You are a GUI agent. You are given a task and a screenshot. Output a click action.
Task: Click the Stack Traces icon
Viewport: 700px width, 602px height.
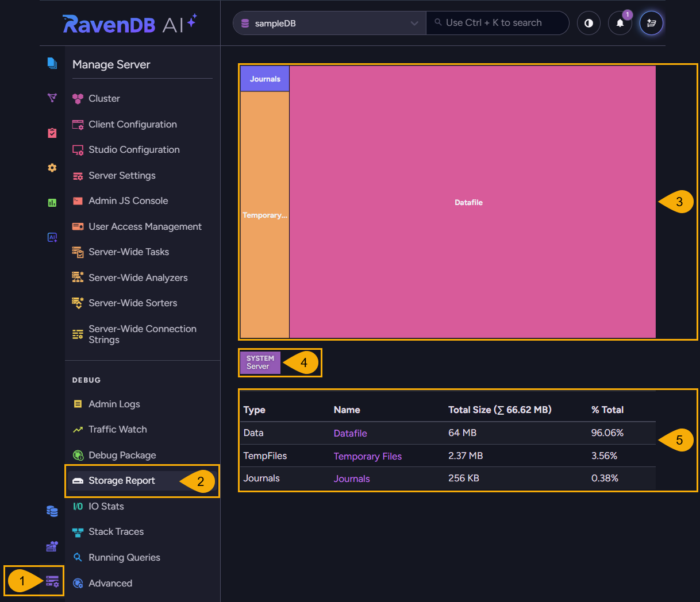[x=78, y=532]
